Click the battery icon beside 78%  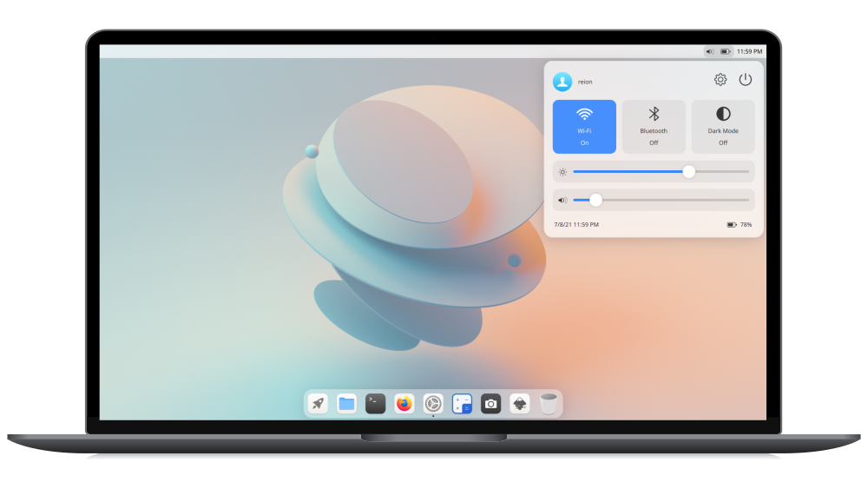(731, 225)
